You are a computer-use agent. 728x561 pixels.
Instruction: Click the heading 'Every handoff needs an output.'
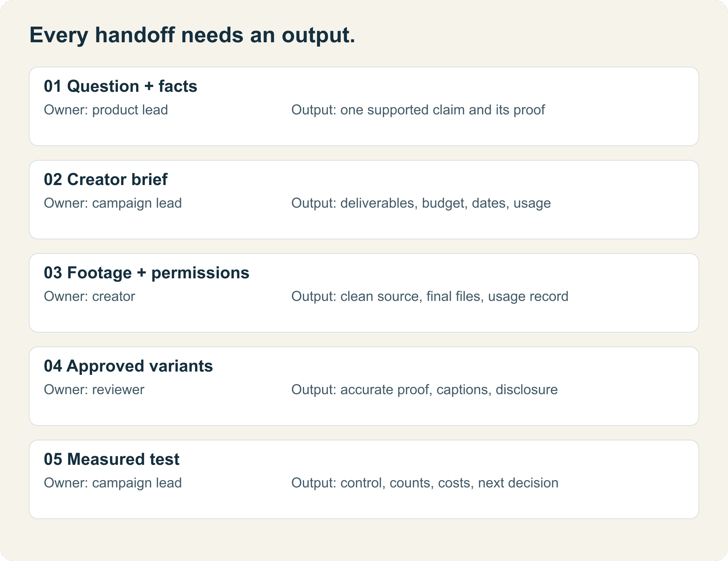click(192, 35)
